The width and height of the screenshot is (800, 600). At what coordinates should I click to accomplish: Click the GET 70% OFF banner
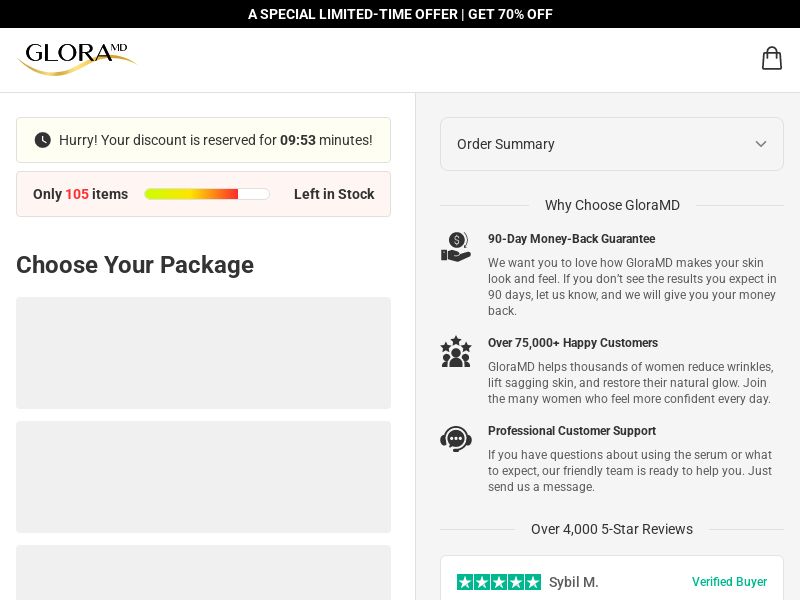400,14
